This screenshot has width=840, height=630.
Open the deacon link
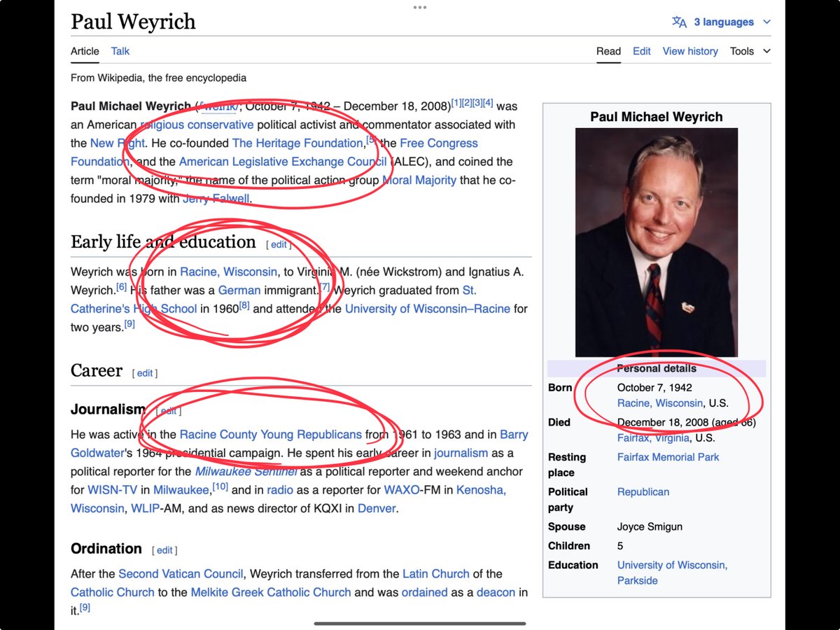tap(496, 592)
